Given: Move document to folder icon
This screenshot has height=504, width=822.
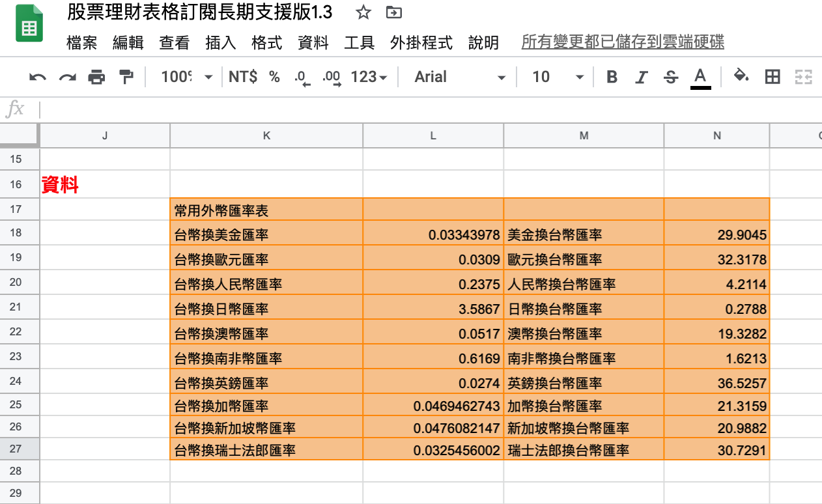Looking at the screenshot, I should 393,12.
